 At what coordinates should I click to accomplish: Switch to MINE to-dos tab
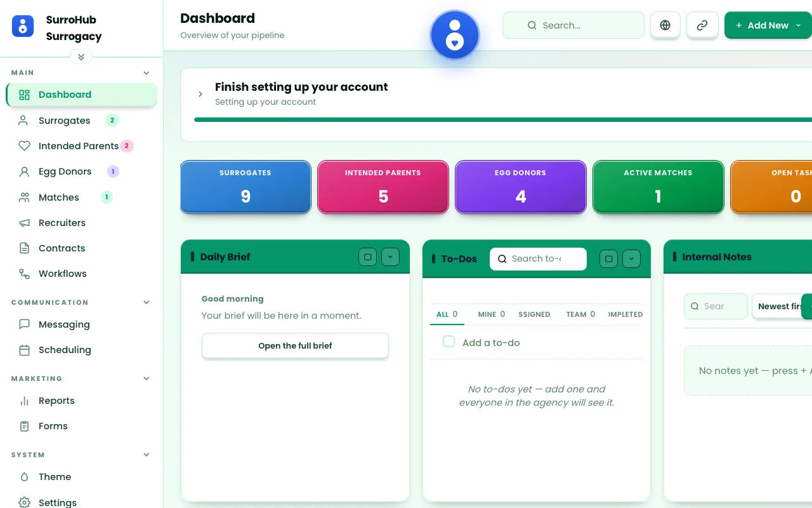[x=492, y=314]
